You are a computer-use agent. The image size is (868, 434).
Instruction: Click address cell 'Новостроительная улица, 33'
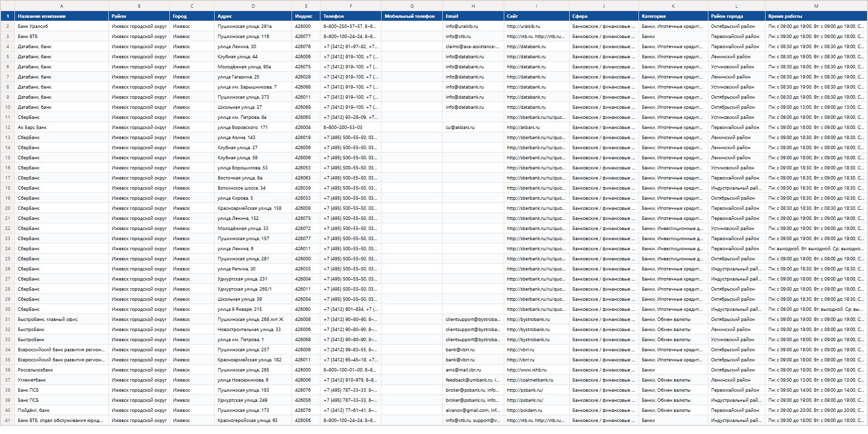(253, 330)
